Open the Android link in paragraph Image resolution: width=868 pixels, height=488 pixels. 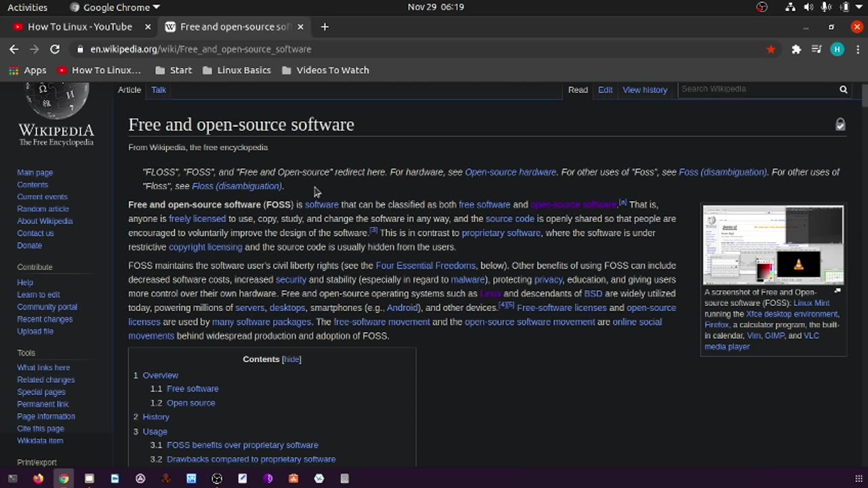[402, 308]
